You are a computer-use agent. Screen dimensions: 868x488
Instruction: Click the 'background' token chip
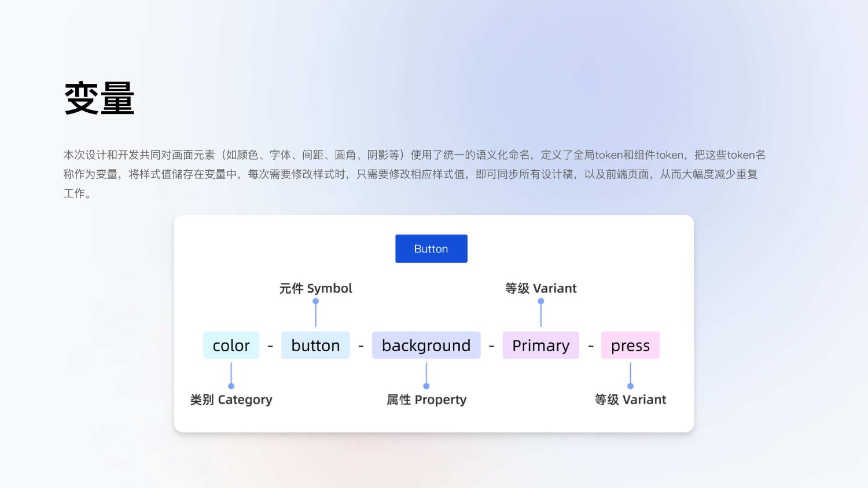pyautogui.click(x=426, y=346)
